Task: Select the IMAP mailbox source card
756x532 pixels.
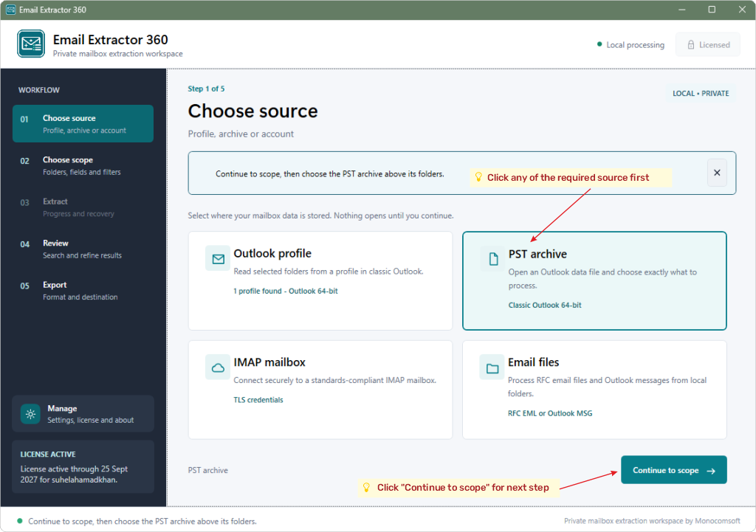Action: point(320,390)
